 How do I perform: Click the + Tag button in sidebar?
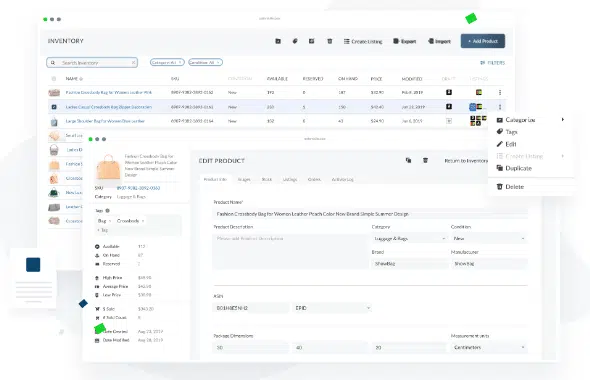pyautogui.click(x=102, y=230)
